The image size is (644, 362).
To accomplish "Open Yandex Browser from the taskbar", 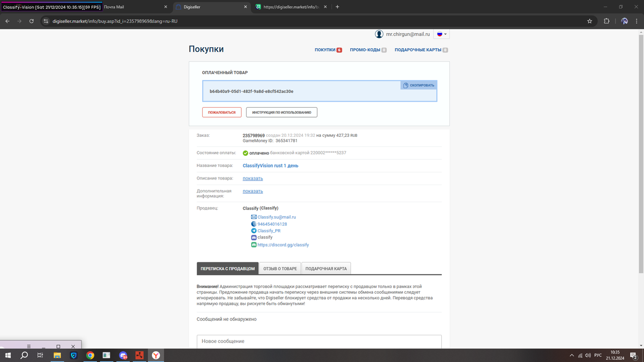I will click(x=156, y=355).
